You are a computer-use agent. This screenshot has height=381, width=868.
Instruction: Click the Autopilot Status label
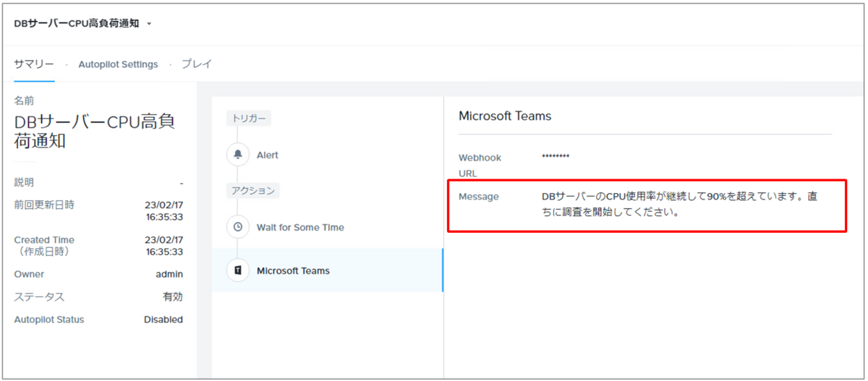pyautogui.click(x=49, y=319)
